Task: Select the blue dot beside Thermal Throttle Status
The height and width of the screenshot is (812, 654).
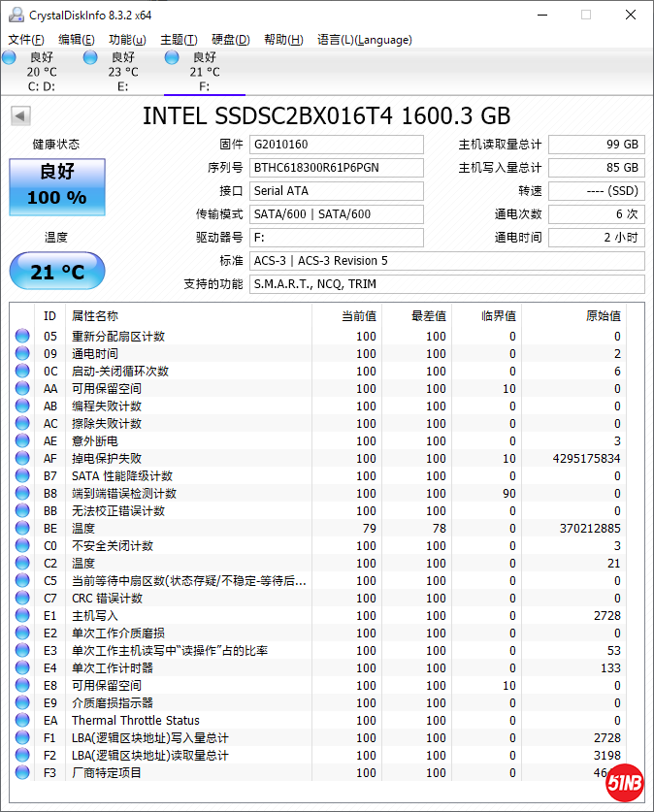Action: coord(22,720)
